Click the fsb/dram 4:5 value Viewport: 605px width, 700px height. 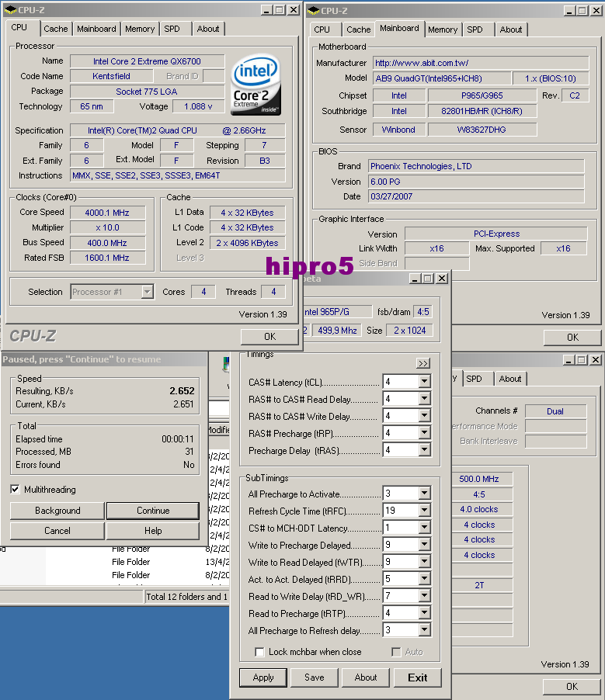pos(422,312)
